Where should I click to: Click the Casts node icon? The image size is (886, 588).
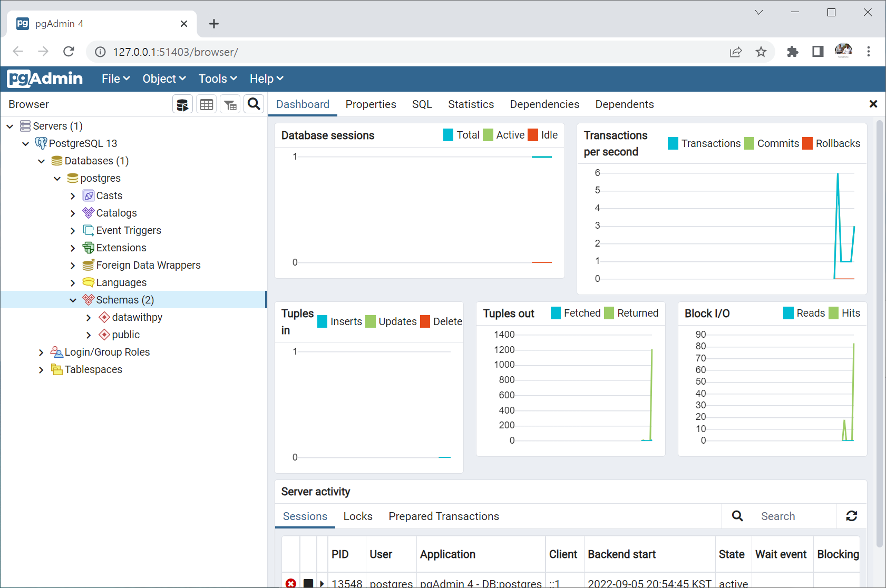(89, 195)
